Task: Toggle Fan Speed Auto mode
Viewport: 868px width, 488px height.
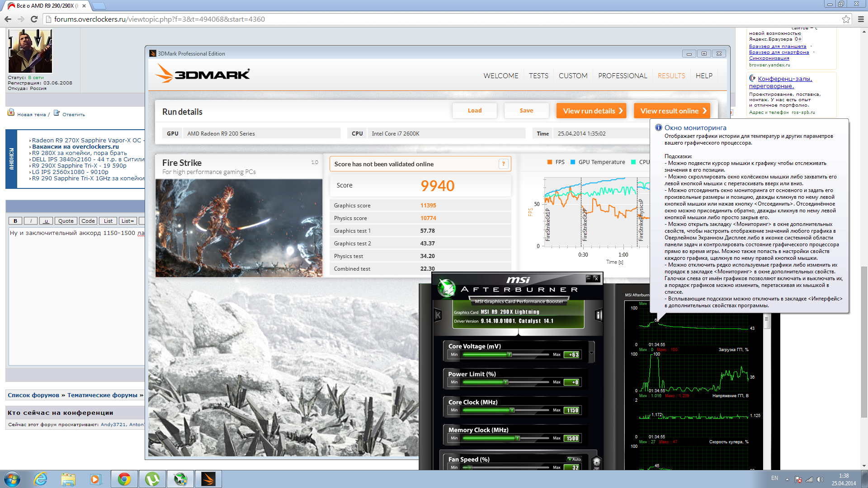Action: 575,459
